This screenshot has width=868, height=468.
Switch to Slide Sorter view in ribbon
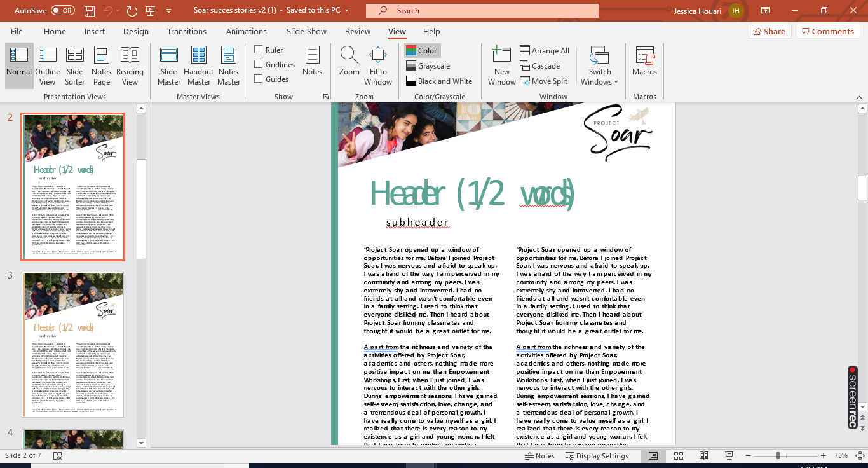[75, 66]
